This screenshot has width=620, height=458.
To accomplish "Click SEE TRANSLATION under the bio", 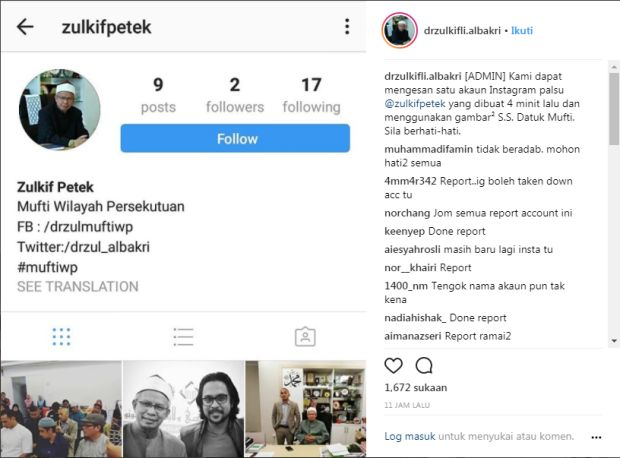I will [x=78, y=286].
